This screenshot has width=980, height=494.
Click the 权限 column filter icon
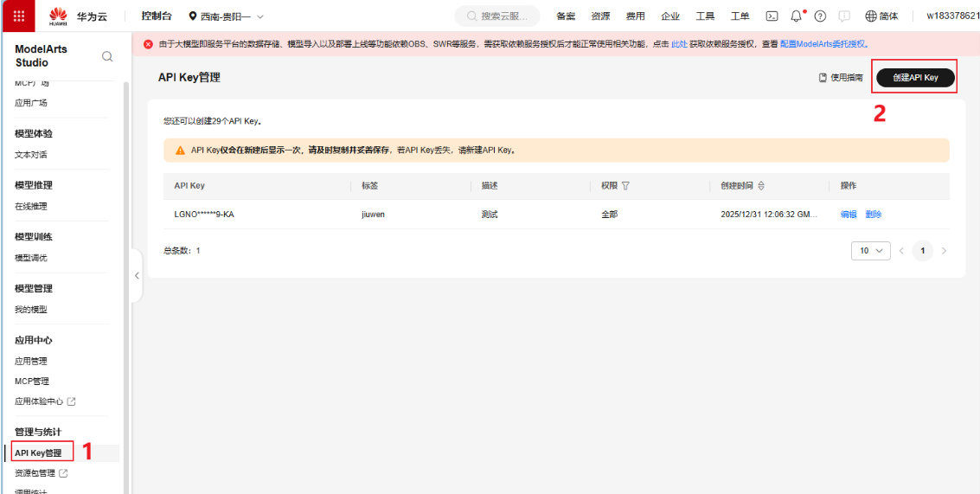pyautogui.click(x=625, y=186)
